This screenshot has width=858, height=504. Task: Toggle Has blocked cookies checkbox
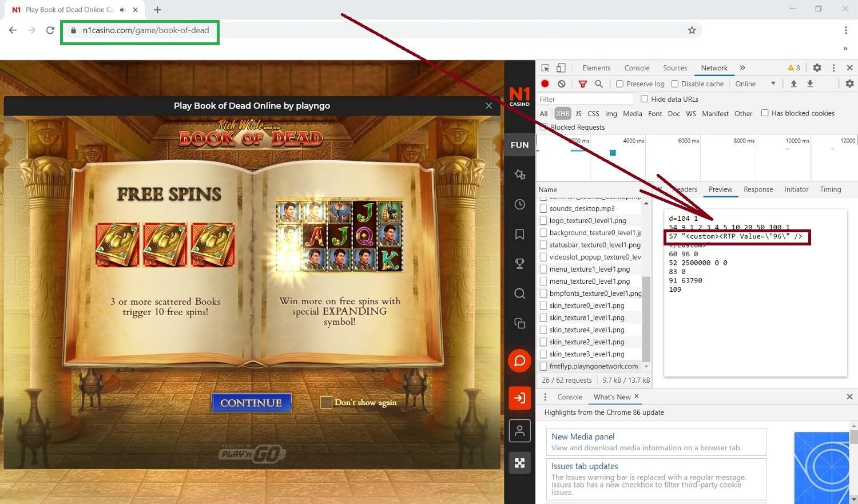coord(765,113)
